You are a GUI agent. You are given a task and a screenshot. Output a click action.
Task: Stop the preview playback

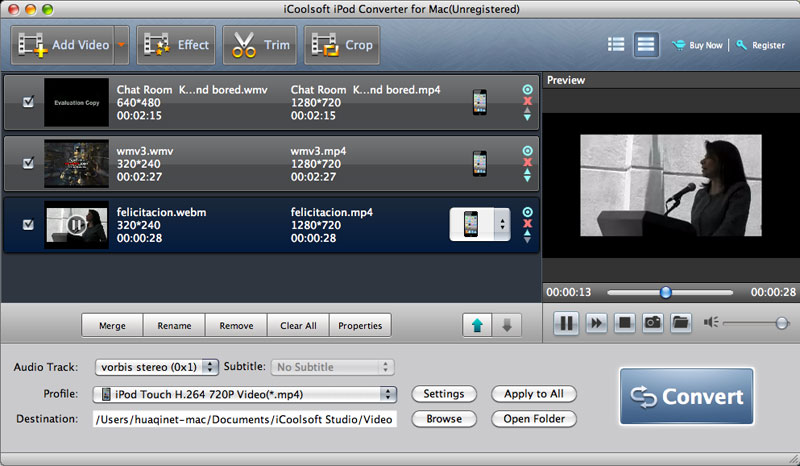[624, 323]
